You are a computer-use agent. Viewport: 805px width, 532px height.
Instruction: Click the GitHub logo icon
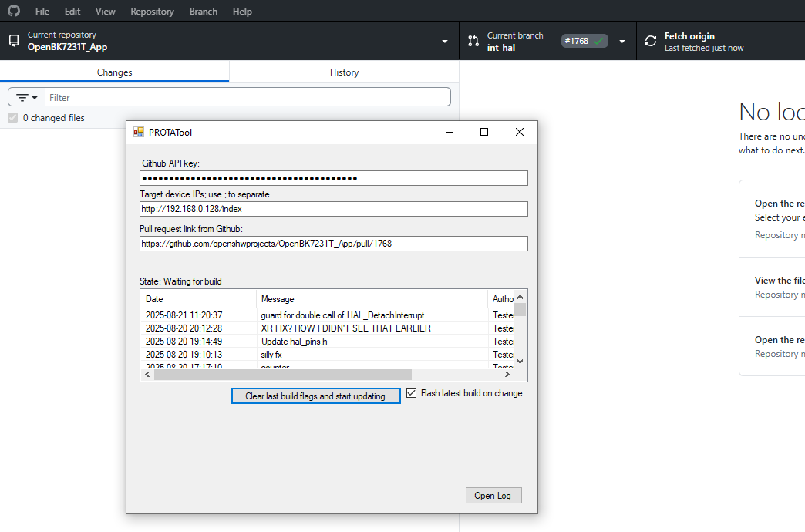tap(14, 12)
